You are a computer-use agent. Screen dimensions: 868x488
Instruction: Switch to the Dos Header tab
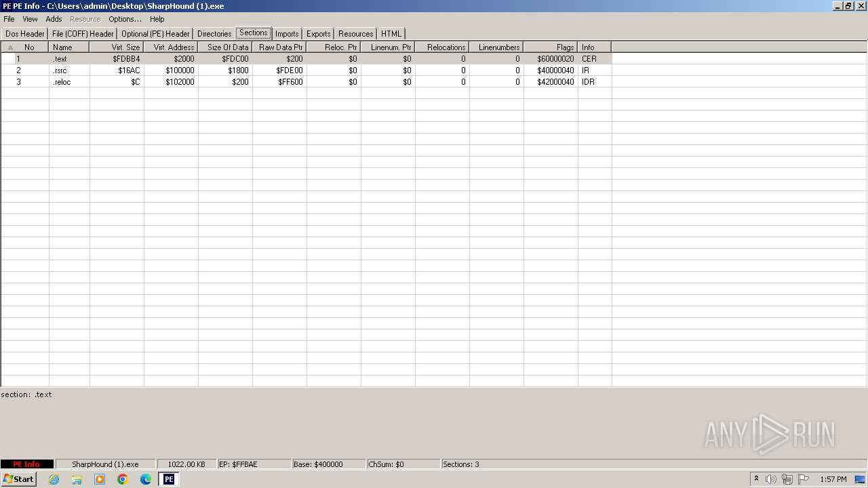25,34
